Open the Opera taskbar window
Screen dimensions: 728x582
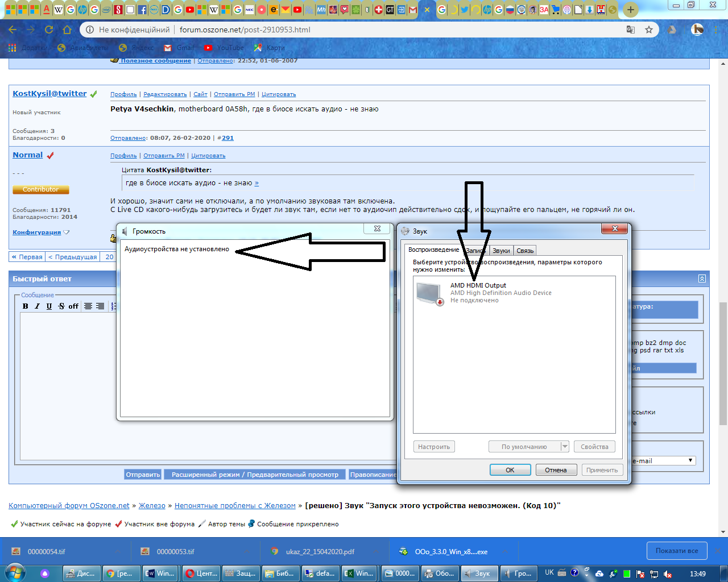coord(201,573)
